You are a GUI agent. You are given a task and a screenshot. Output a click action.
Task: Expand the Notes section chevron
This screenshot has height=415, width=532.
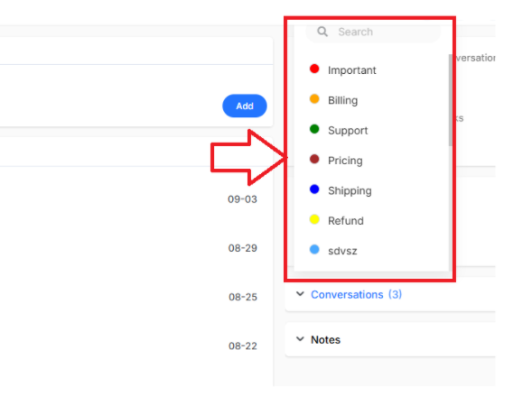[300, 339]
